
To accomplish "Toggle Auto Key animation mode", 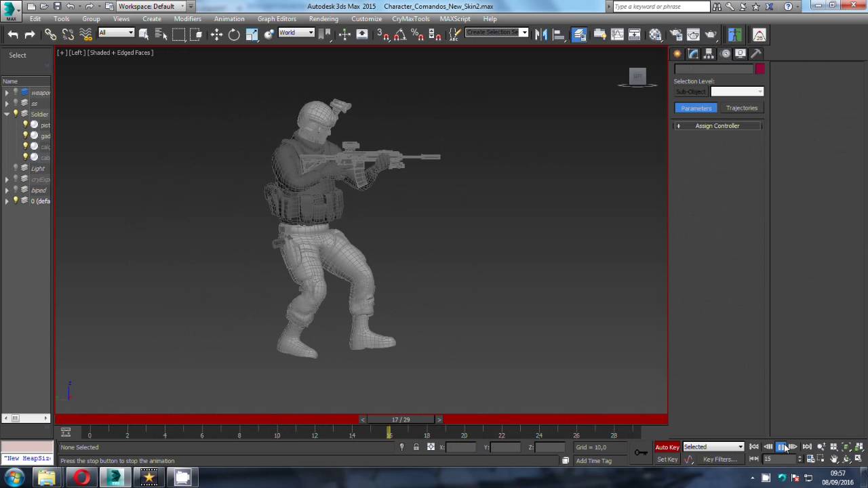I will 667,447.
